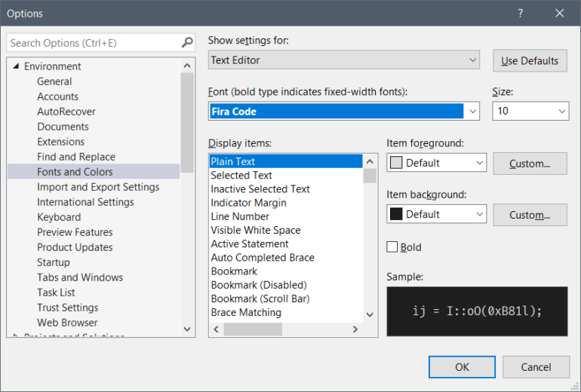Enable the Bold checkbox
The image size is (581, 392).
point(392,247)
